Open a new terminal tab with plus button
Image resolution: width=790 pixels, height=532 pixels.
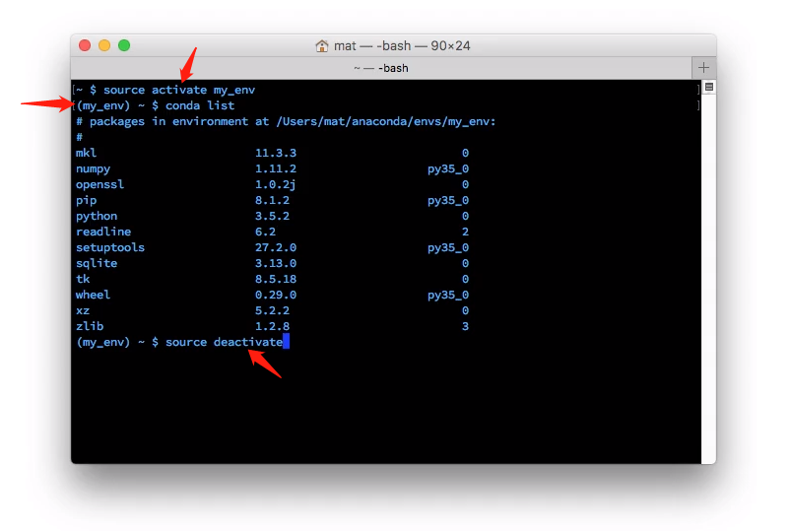(703, 67)
